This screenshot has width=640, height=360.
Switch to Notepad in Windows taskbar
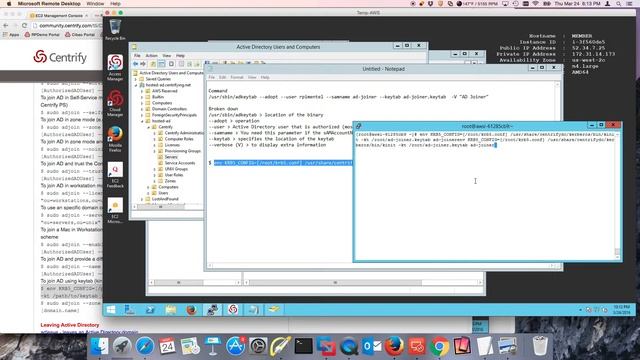click(x=253, y=310)
